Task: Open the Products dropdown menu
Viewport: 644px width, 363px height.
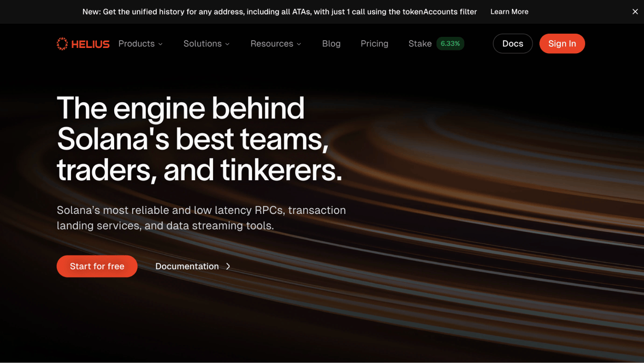Action: pyautogui.click(x=140, y=44)
